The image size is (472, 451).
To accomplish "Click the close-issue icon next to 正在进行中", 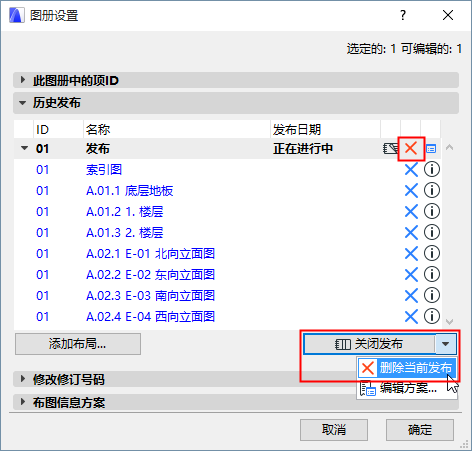I will click(x=390, y=149).
